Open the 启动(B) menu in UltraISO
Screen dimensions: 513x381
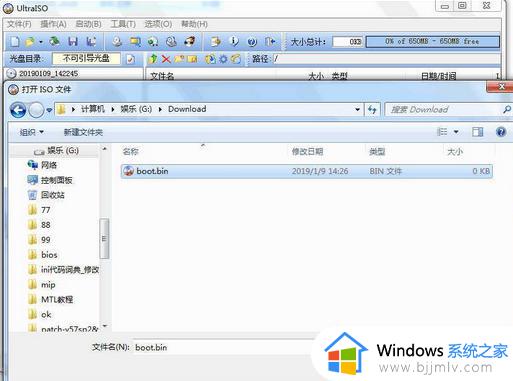(x=88, y=24)
